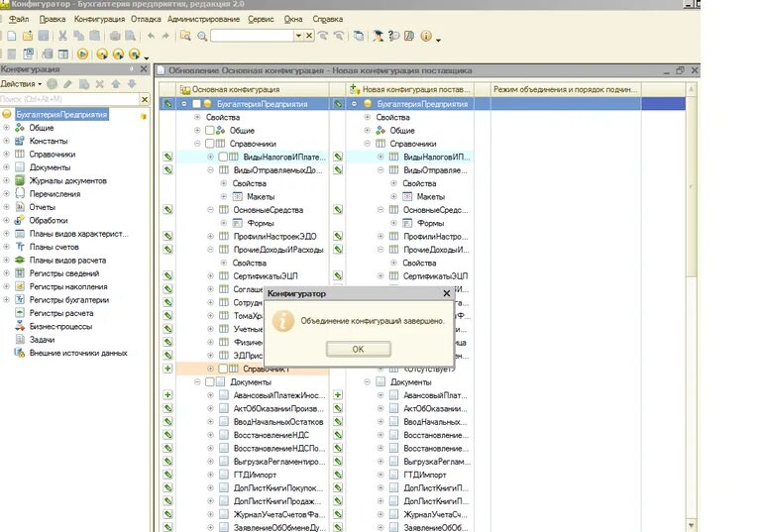Viewport: 761px width, 532px height.
Task: Expand Свойства under root in Основная конфигурация
Action: click(x=197, y=117)
